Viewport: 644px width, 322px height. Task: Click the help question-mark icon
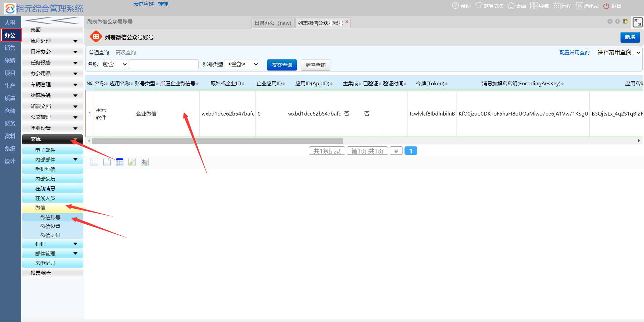pyautogui.click(x=455, y=6)
